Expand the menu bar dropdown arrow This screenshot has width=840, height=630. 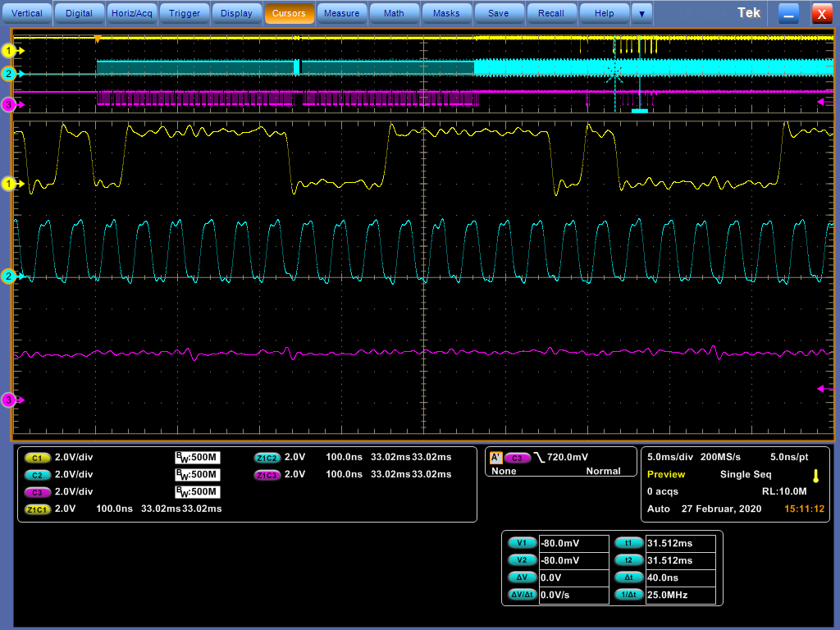(x=641, y=13)
